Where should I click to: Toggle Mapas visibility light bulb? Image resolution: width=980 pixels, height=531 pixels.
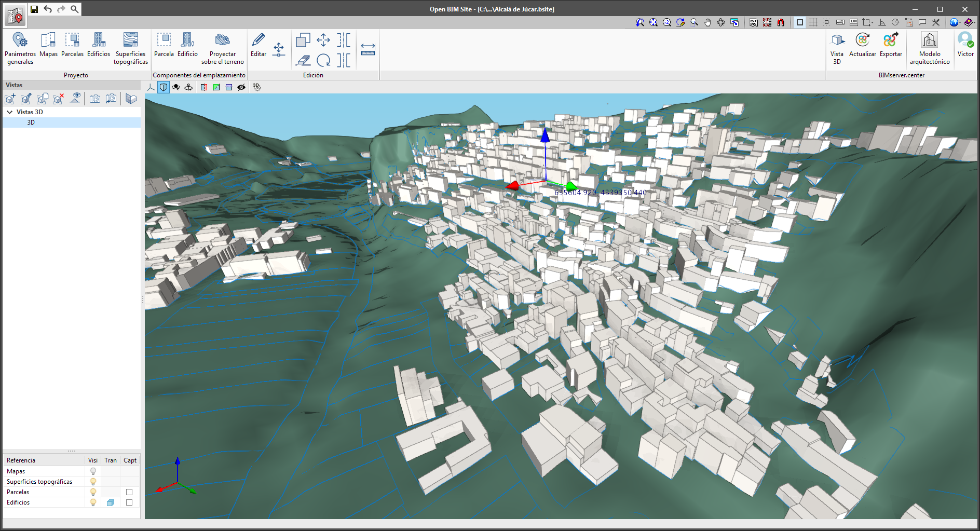[93, 471]
